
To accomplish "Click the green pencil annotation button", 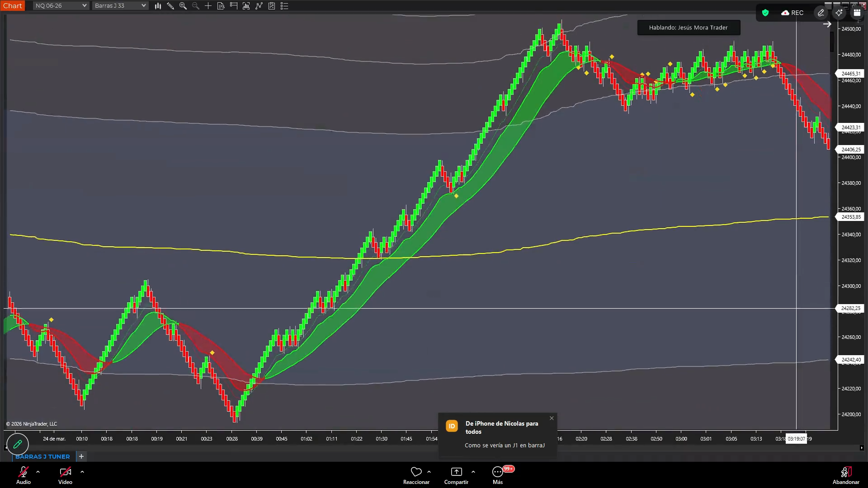I will 18,444.
